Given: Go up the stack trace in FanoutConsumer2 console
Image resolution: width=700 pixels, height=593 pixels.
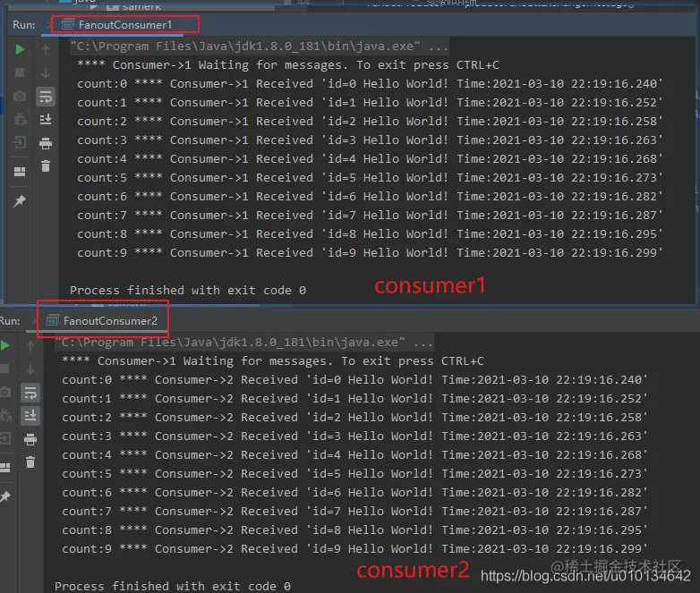Looking at the screenshot, I should [30, 346].
